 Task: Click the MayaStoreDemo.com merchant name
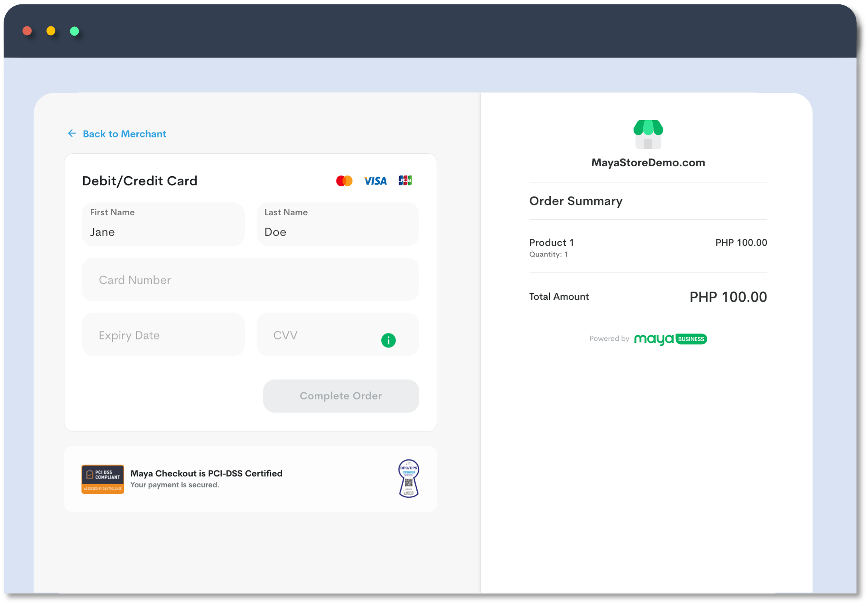(648, 163)
